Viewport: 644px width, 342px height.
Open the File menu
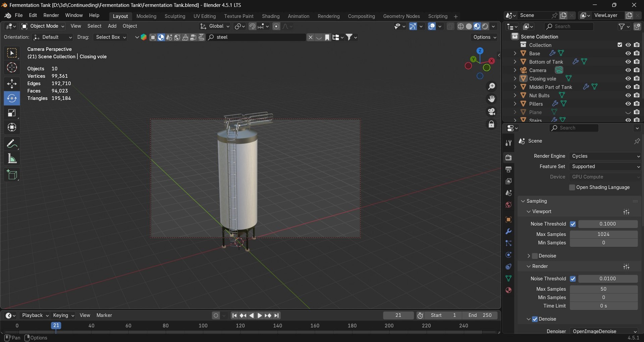(x=19, y=15)
